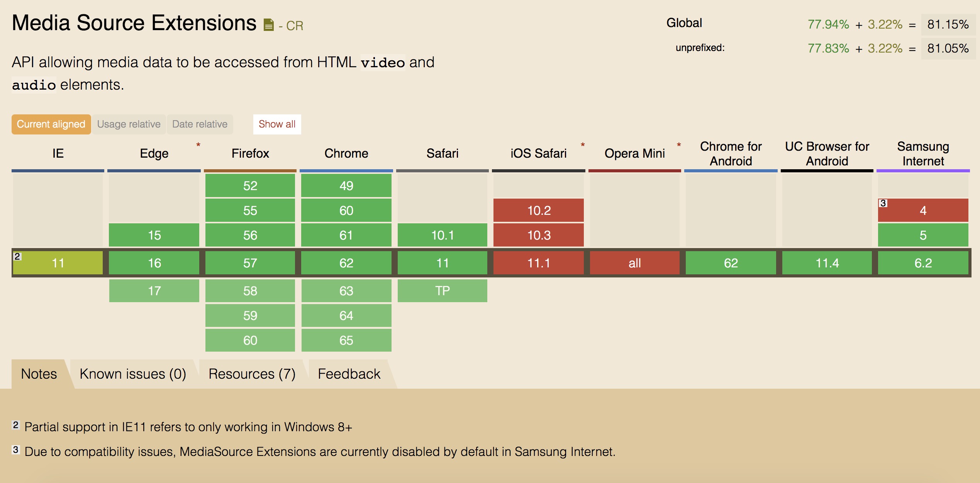Select the Chrome for Android 62 cell
The height and width of the screenshot is (483, 980).
[x=731, y=263]
